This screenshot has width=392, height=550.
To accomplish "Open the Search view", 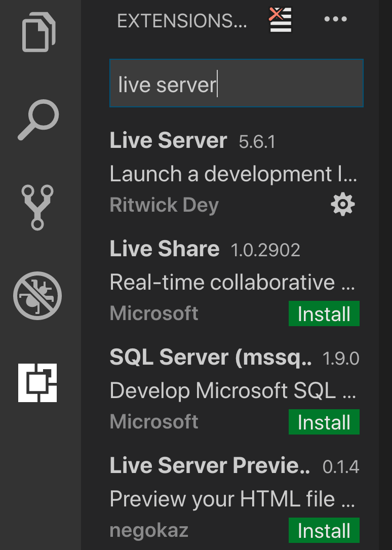I will coord(38,119).
